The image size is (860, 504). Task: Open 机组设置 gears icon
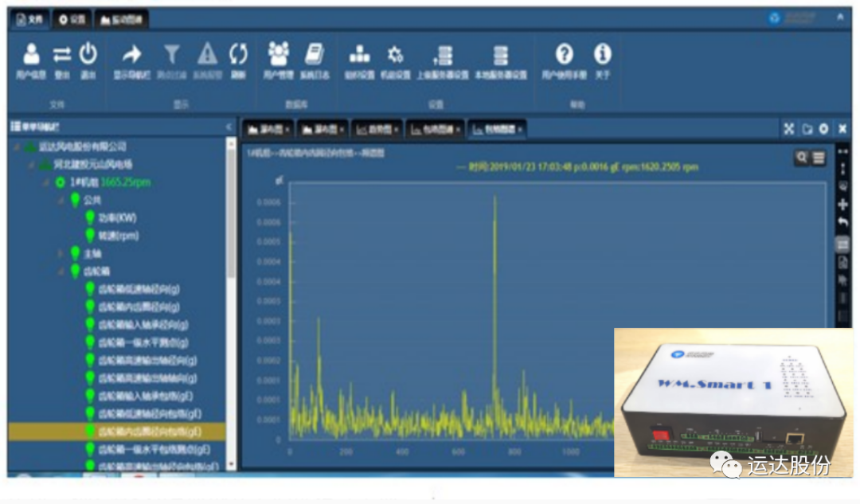pos(396,54)
